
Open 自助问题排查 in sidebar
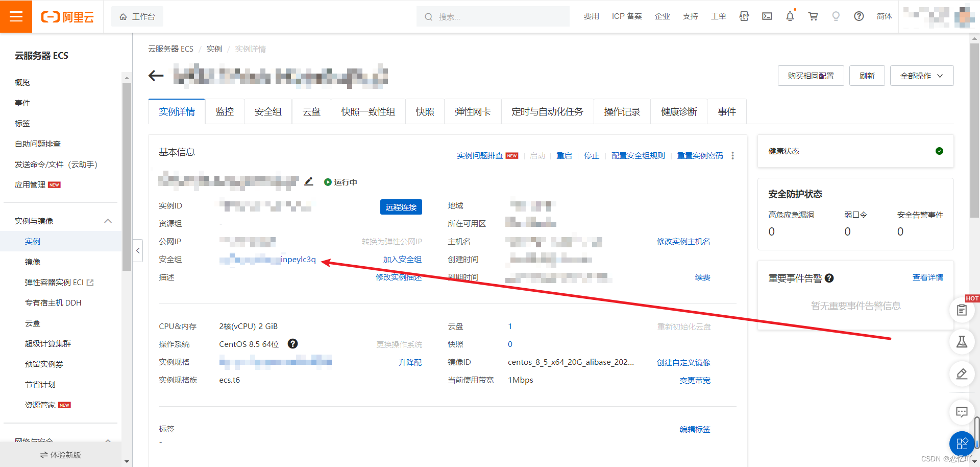pos(38,144)
